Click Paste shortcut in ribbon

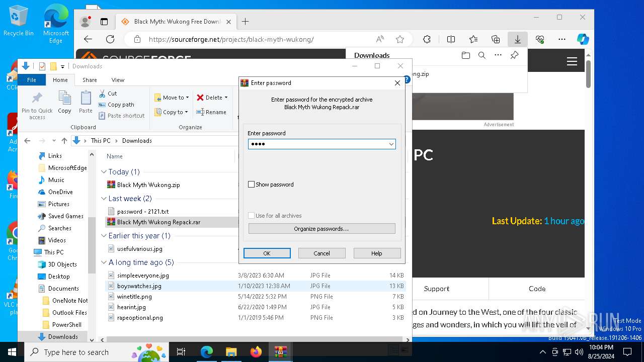(x=121, y=116)
